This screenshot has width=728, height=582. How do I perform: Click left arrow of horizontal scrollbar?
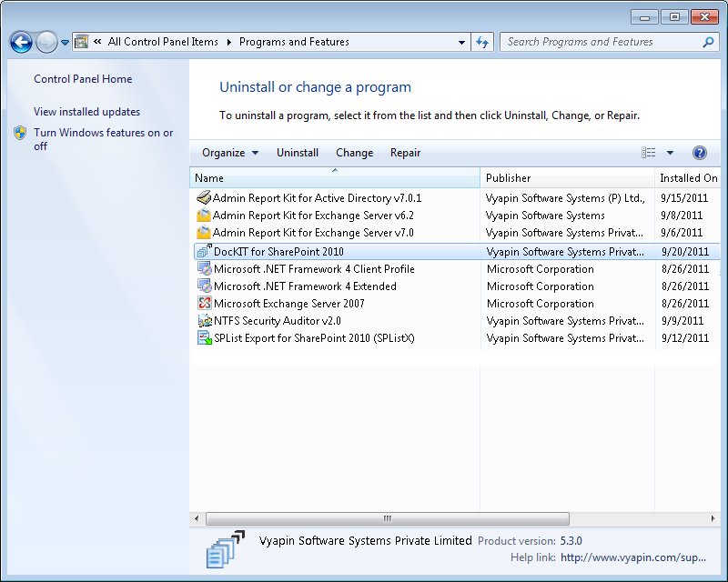tap(197, 518)
